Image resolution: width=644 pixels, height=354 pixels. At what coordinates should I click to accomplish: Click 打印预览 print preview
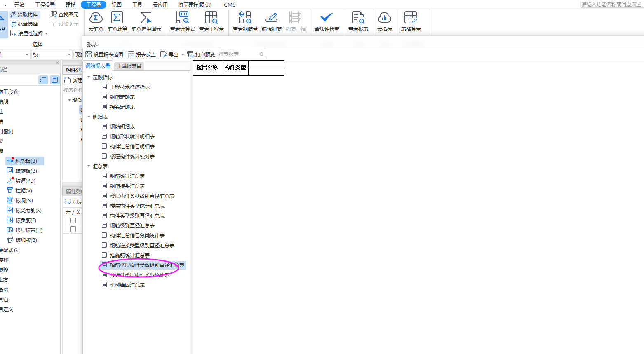click(201, 54)
